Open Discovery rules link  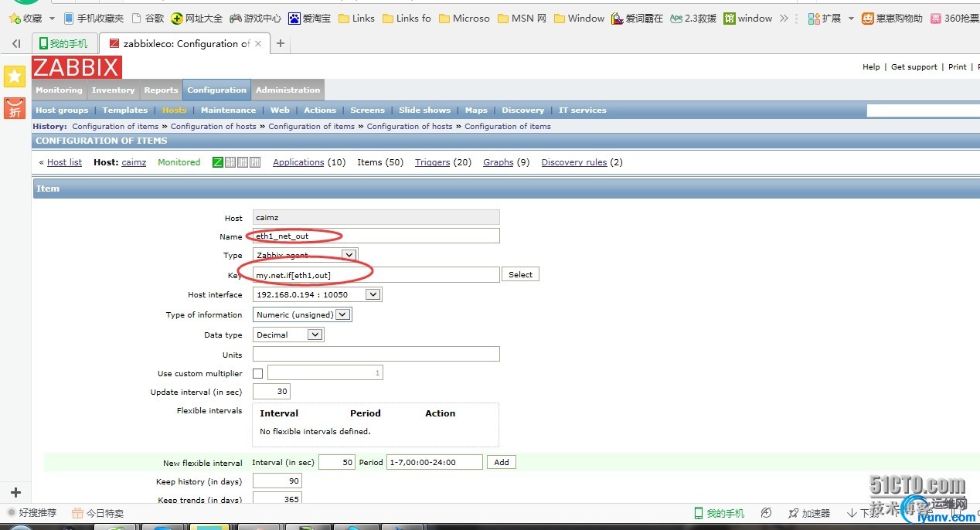tap(574, 162)
